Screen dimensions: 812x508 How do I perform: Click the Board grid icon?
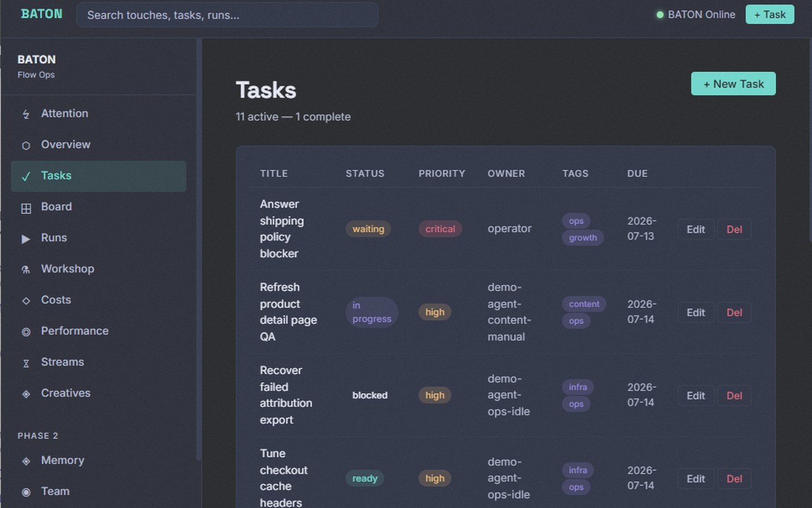point(26,208)
